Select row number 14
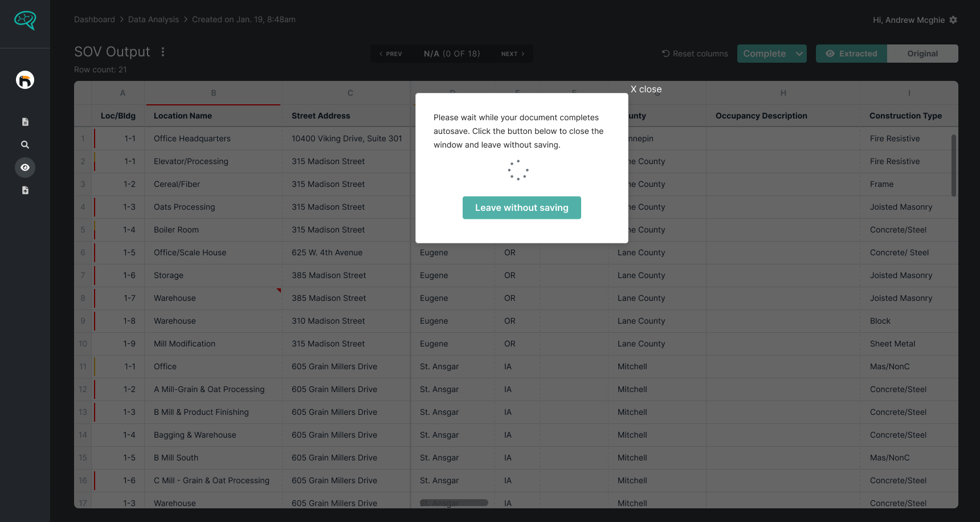Viewport: 980px width, 522px height. 83,435
